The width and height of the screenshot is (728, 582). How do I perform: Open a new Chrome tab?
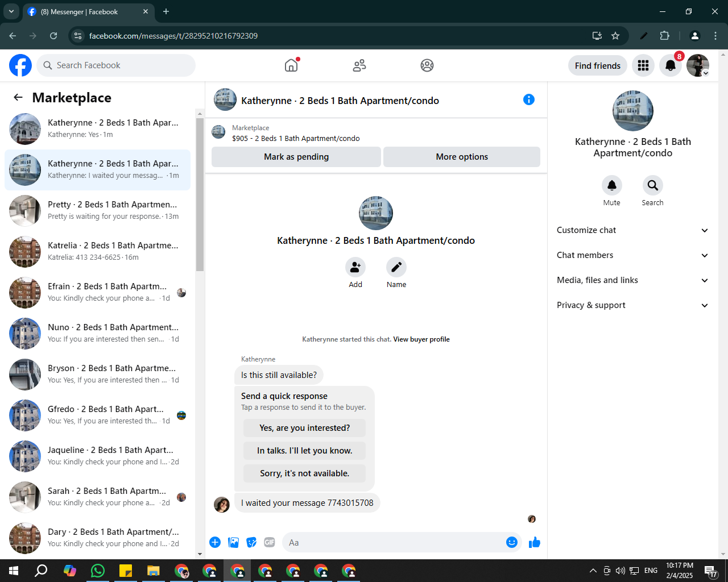166,11
